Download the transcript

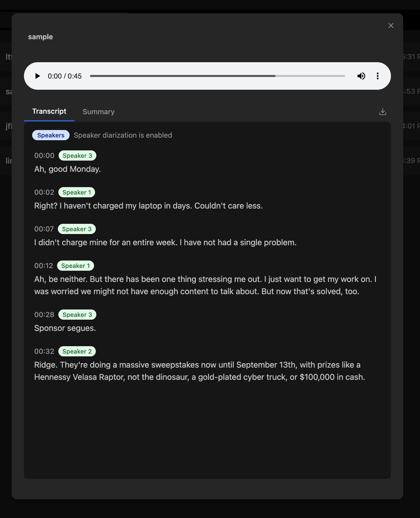(383, 112)
